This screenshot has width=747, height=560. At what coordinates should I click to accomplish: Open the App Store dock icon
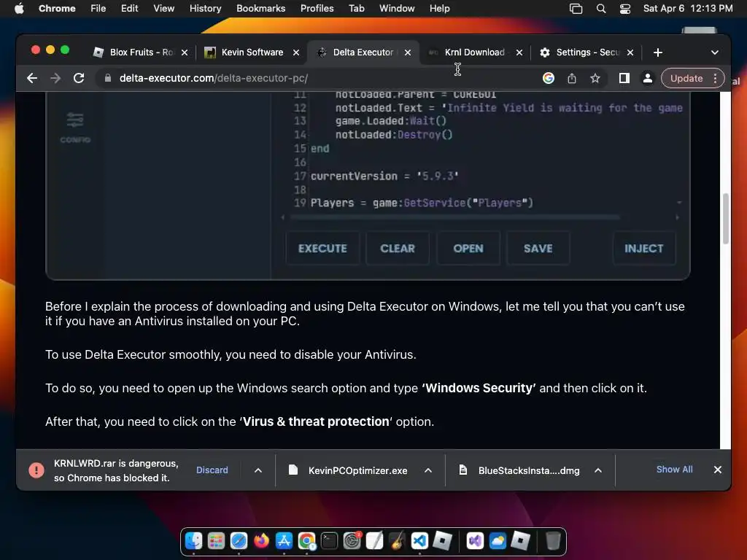(284, 541)
